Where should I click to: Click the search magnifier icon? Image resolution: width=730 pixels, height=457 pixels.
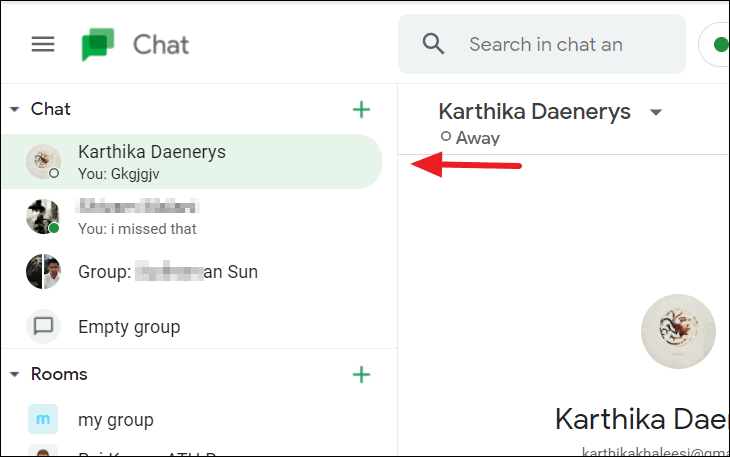(x=433, y=44)
